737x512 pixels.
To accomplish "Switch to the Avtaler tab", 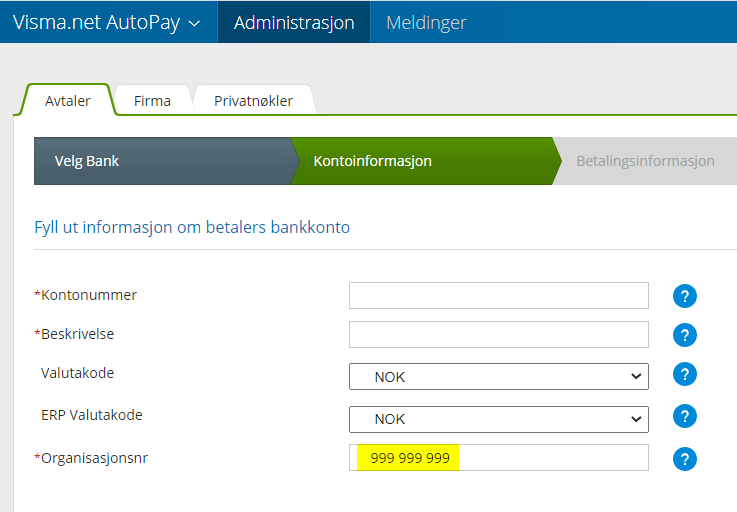I will point(68,101).
